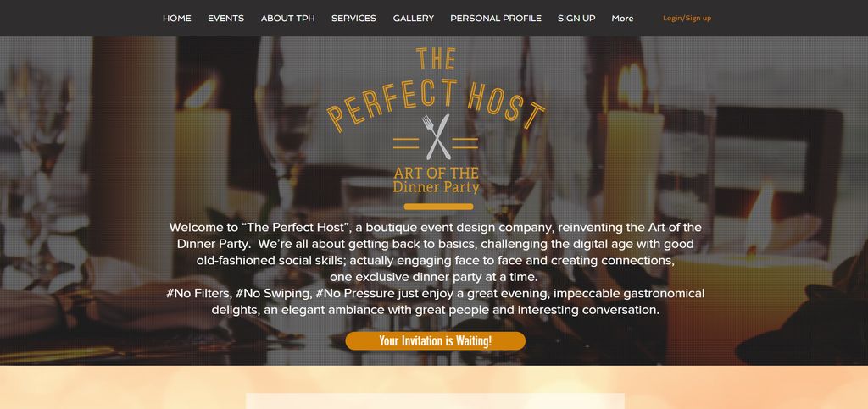Click the arched 'Perfect Host' logo text

click(436, 103)
